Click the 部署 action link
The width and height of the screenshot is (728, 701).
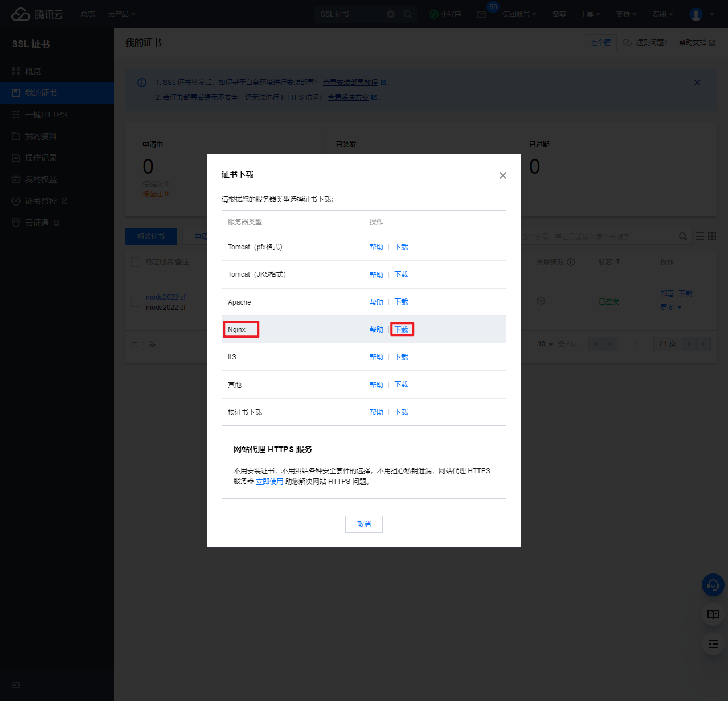[668, 294]
